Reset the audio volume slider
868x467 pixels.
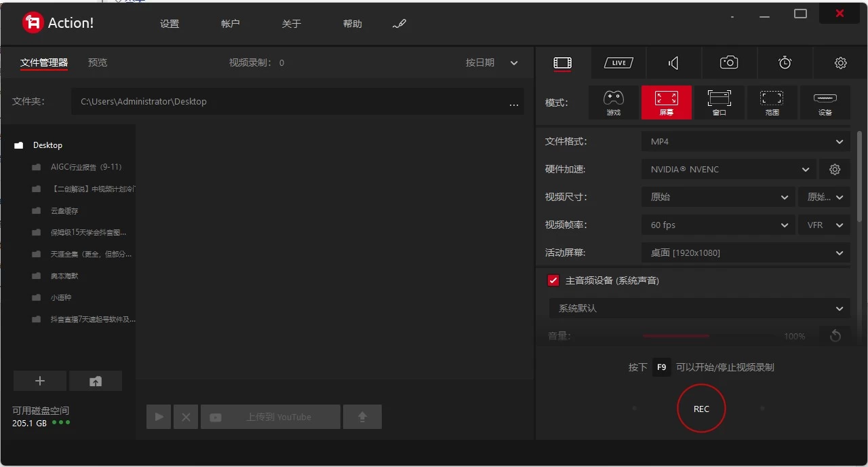tap(835, 335)
